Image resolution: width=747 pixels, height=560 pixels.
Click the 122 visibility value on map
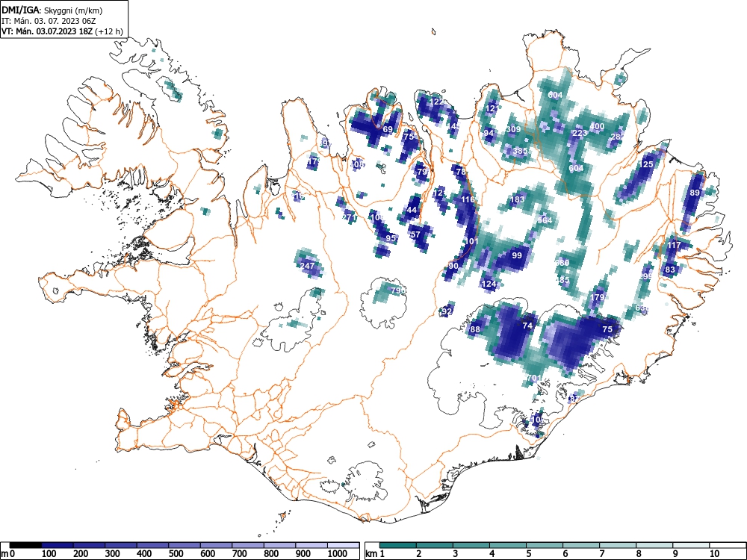(436, 102)
